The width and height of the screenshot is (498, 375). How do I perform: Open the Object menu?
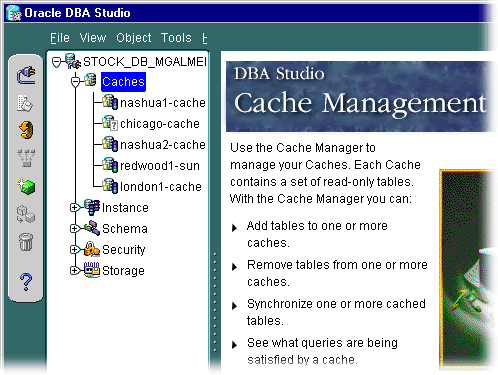(x=134, y=38)
